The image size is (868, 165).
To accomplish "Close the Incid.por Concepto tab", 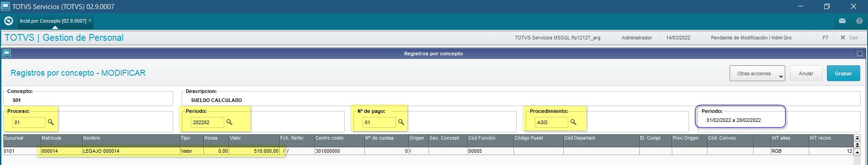I will click(90, 20).
